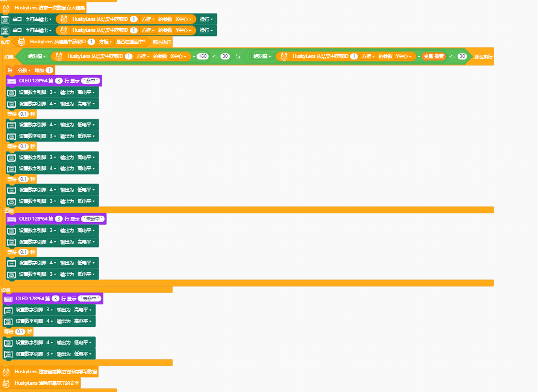Click Arduino board icon on the Y中心 serial block
The width and height of the screenshot is (538, 392).
click(x=5, y=31)
